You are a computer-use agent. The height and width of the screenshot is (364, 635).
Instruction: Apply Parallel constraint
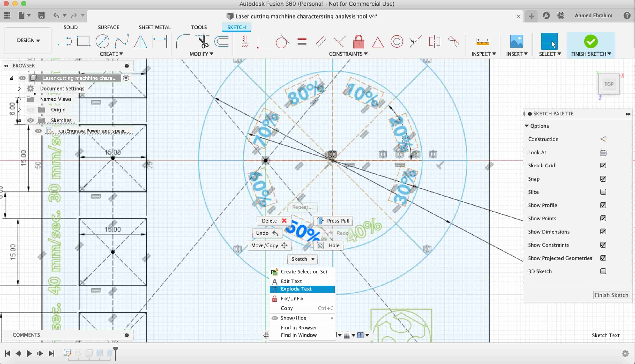tap(321, 41)
